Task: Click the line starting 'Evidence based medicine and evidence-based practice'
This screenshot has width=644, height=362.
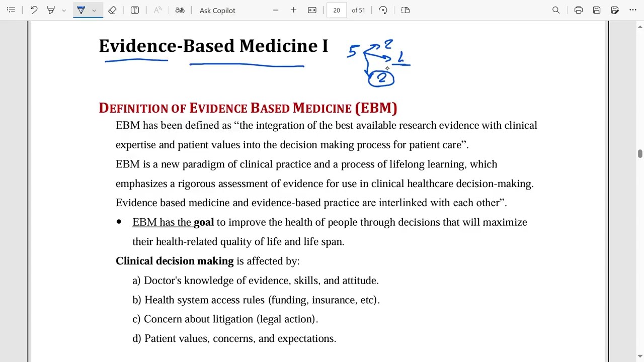Action: (311, 203)
